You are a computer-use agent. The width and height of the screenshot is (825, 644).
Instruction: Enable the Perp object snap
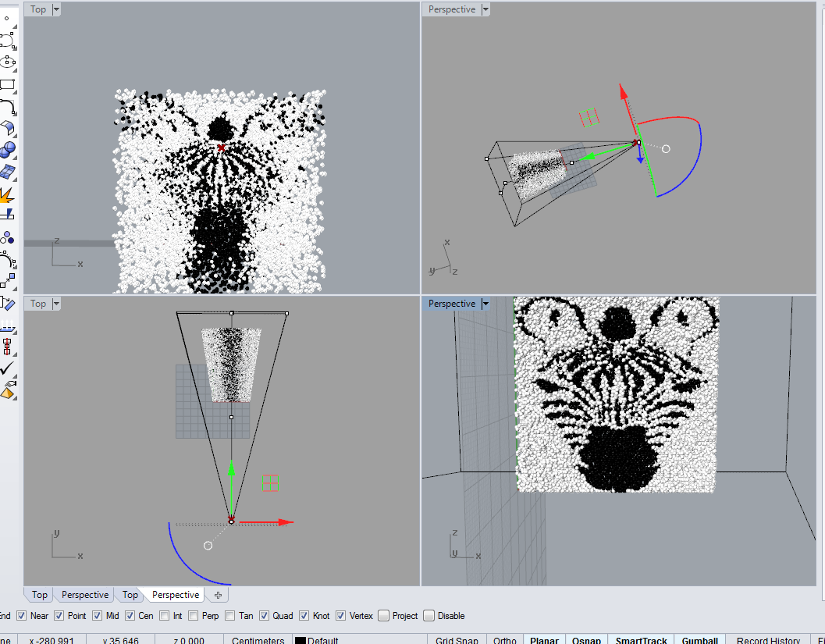(x=194, y=616)
